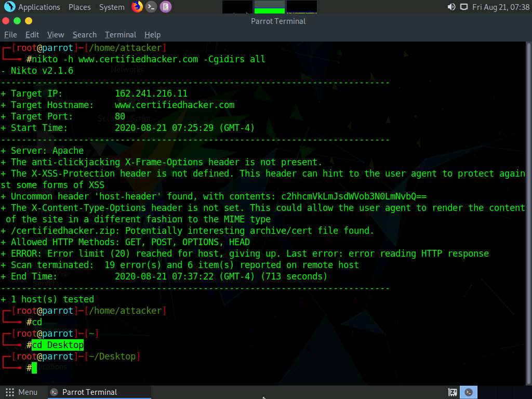
Task: Click the workspace switcher icon at bottom right
Action: click(453, 392)
